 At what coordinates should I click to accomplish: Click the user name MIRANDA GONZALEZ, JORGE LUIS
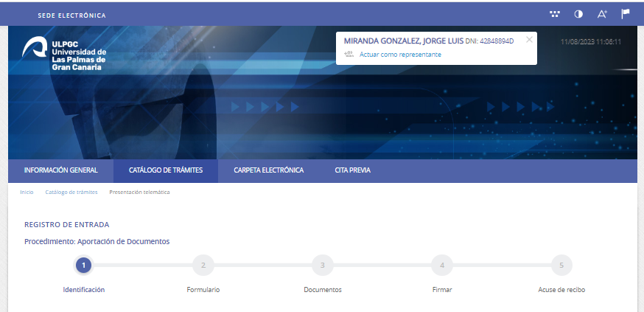(x=404, y=41)
